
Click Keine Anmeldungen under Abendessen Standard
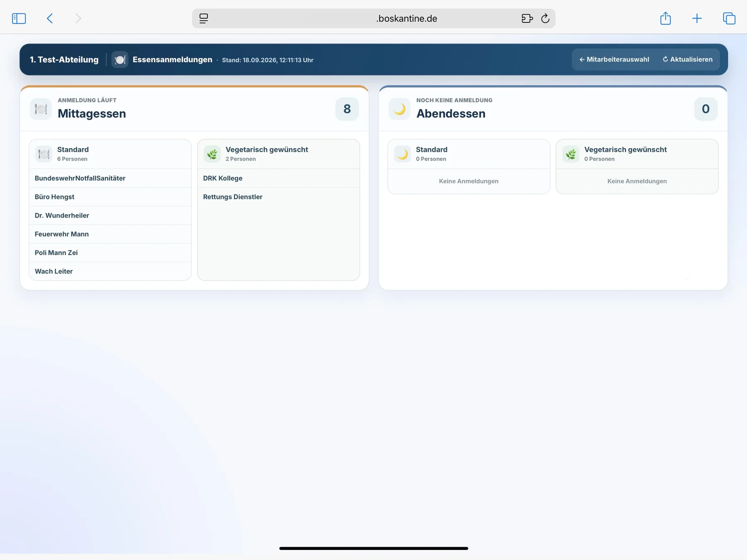click(x=469, y=181)
